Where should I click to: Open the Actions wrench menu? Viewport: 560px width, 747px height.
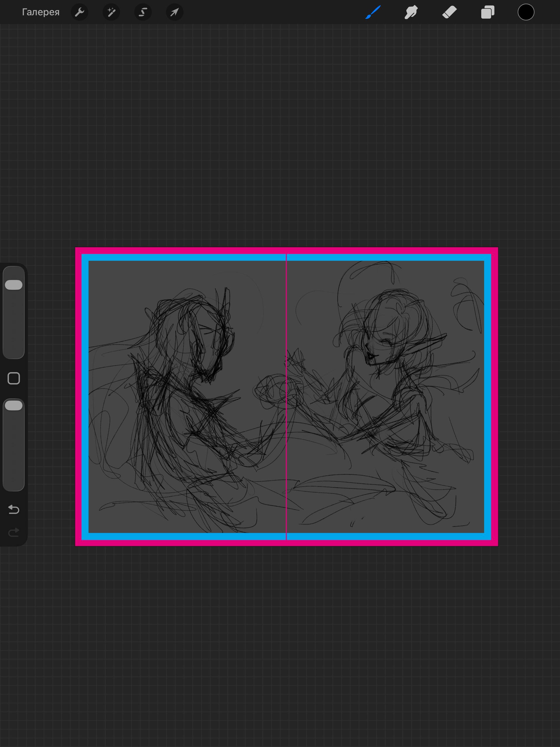80,13
